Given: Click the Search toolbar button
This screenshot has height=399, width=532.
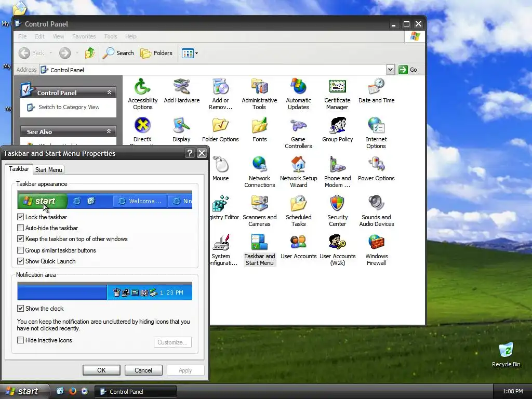Looking at the screenshot, I should [118, 53].
